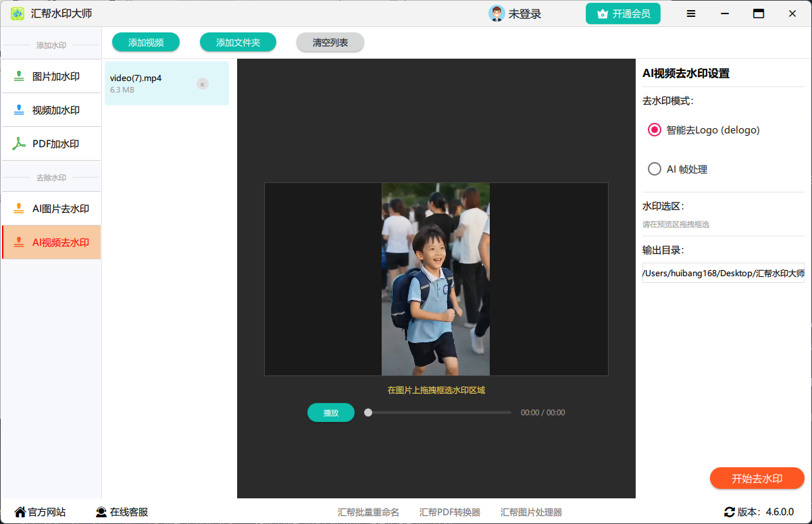812x524 pixels.
Task: Click the PDF icon of PDF加水印
Action: 20,144
